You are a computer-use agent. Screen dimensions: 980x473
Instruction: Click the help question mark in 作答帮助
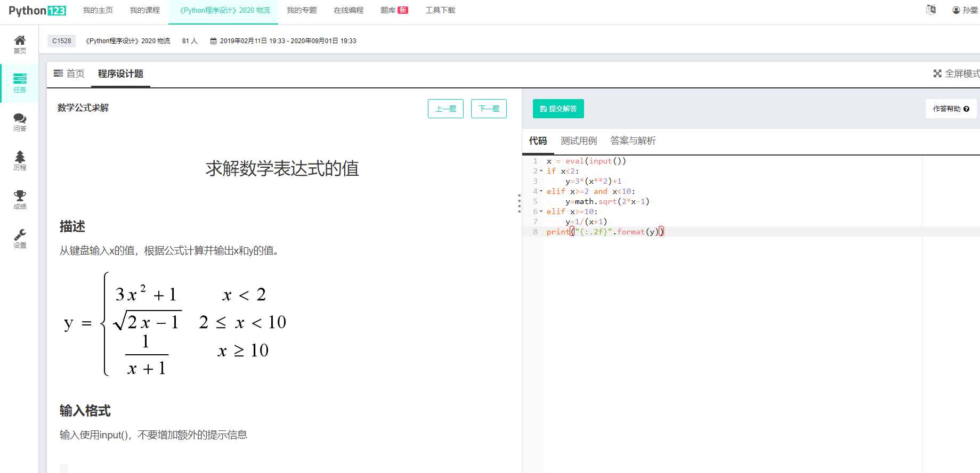coord(966,109)
